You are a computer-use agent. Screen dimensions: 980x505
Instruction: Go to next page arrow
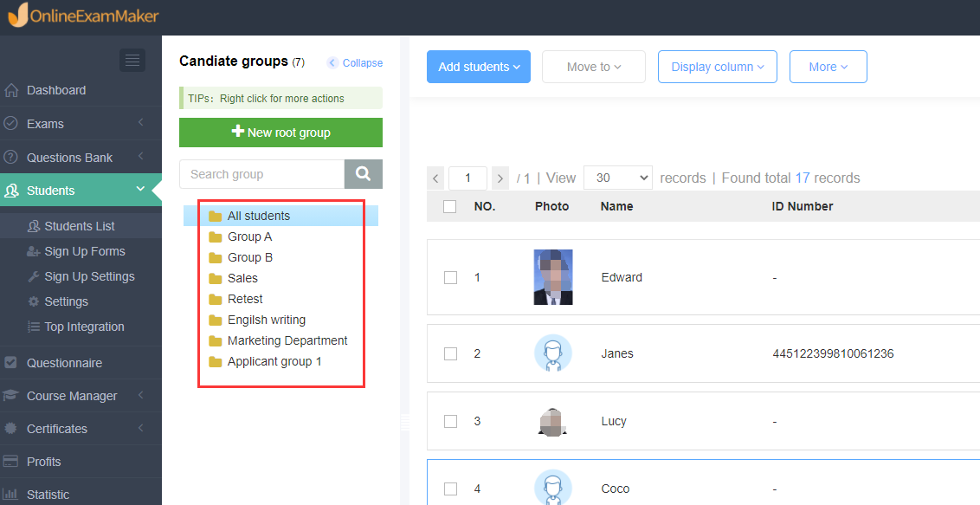500,178
